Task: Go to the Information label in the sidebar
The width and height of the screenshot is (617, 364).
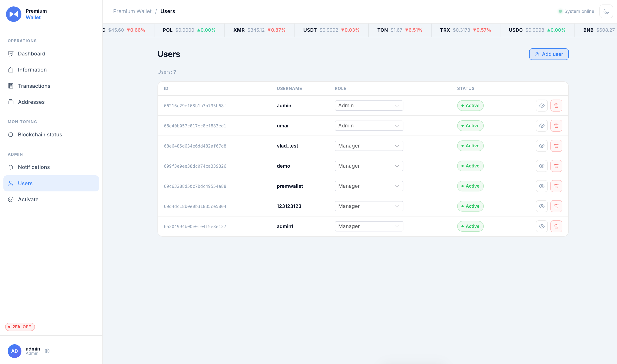Action: pos(32,70)
